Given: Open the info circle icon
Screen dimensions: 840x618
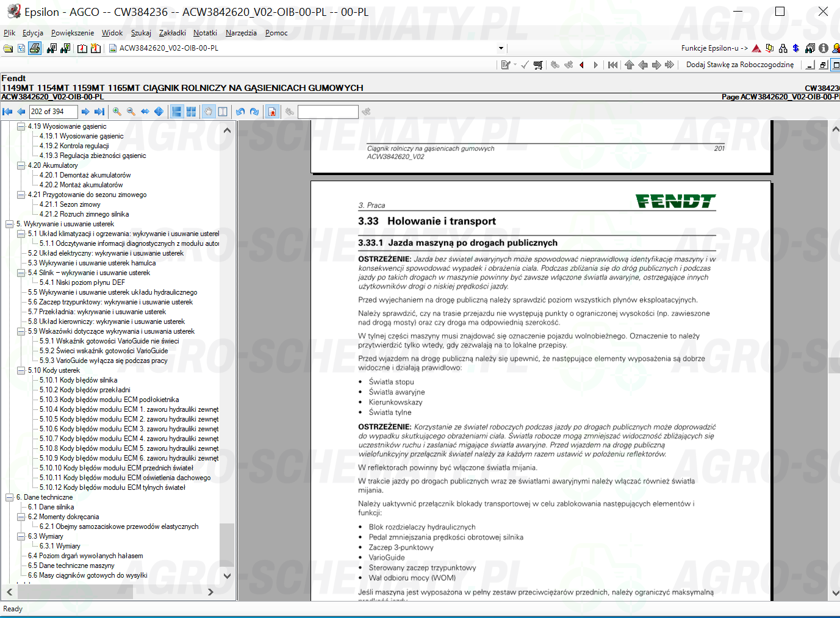Looking at the screenshot, I should click(824, 48).
